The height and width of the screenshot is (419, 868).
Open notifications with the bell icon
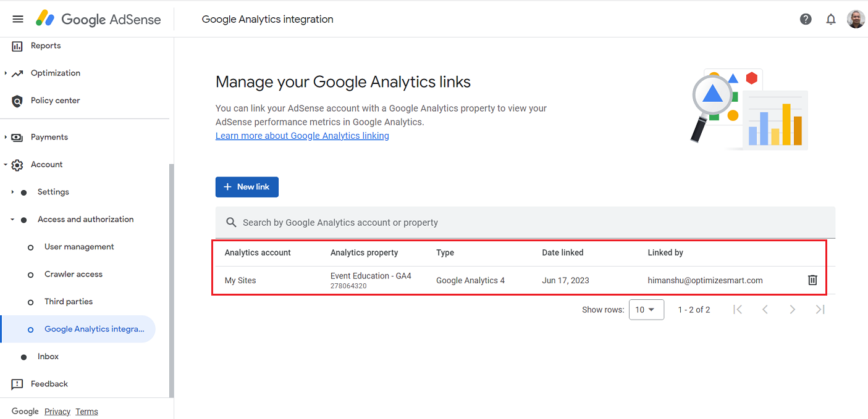click(x=830, y=19)
